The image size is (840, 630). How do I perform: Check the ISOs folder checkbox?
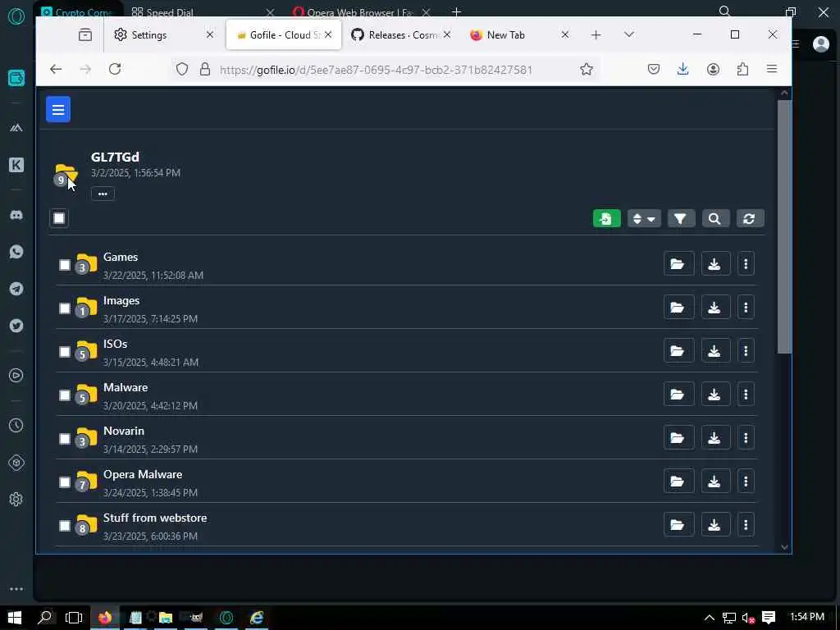(x=65, y=351)
